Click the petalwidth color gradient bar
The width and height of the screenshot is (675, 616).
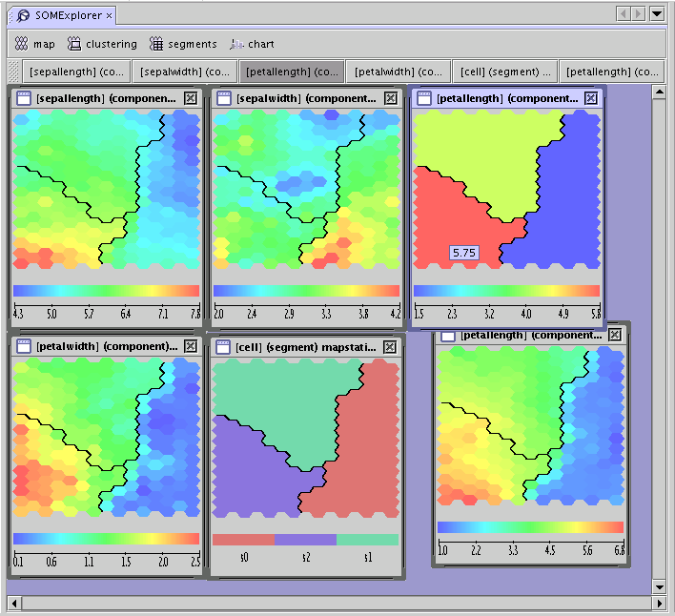(107, 539)
